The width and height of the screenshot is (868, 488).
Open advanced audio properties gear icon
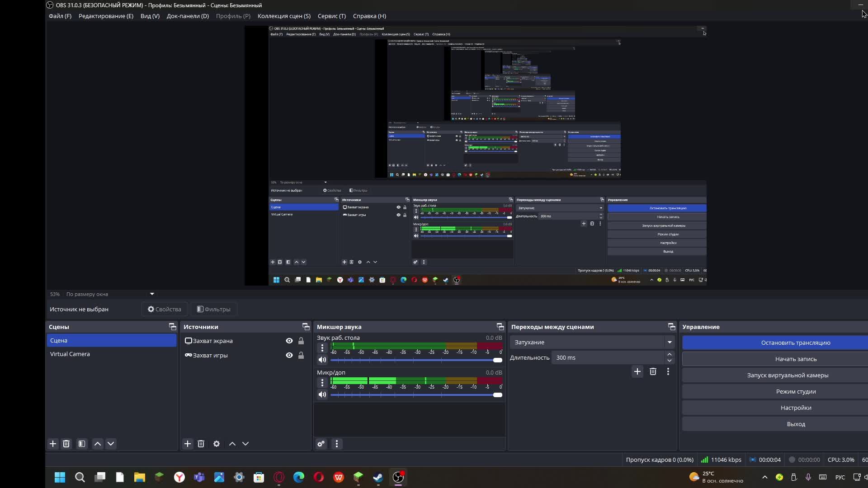321,444
